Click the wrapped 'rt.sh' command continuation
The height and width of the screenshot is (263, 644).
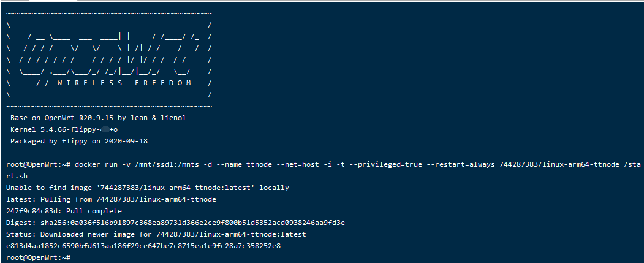(x=17, y=176)
